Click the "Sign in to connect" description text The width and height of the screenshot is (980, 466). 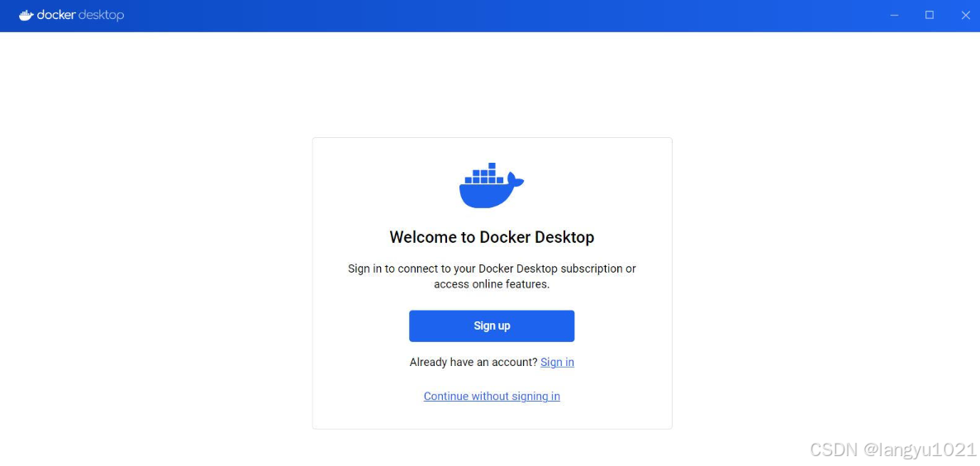(x=492, y=277)
